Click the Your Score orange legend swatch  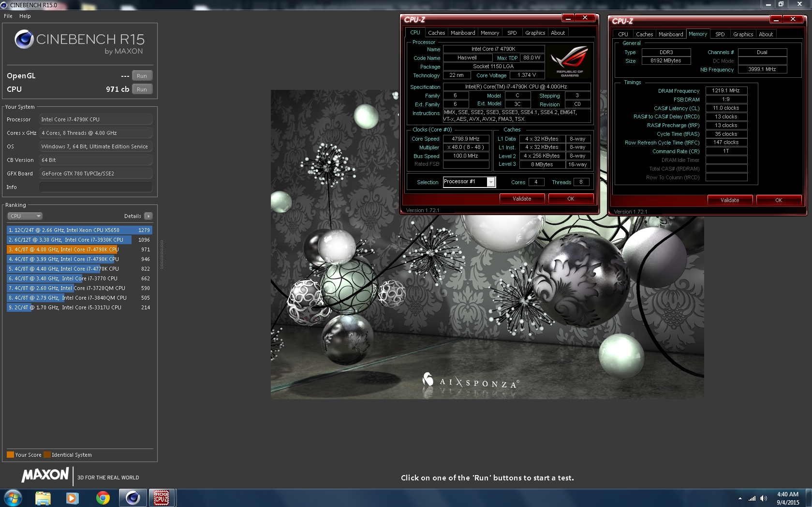pos(10,454)
